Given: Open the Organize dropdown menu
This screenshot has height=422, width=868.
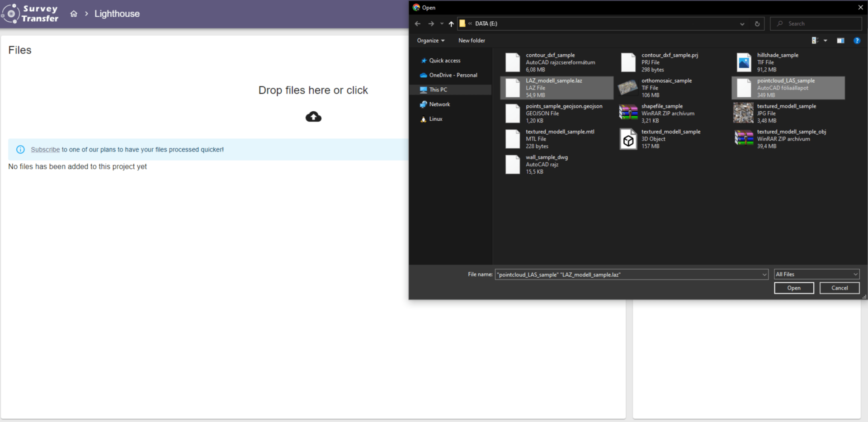Looking at the screenshot, I should click(x=430, y=41).
